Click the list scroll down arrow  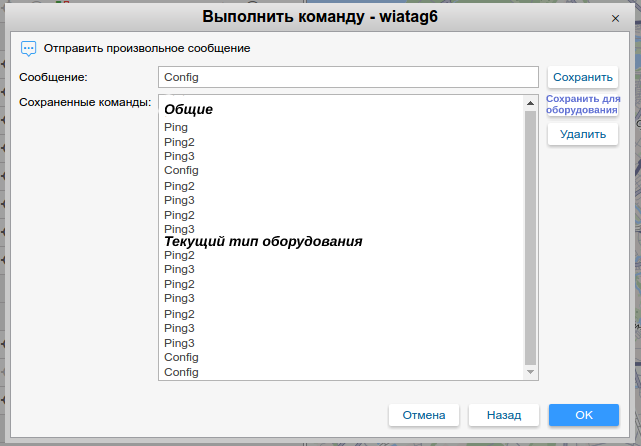pos(531,372)
